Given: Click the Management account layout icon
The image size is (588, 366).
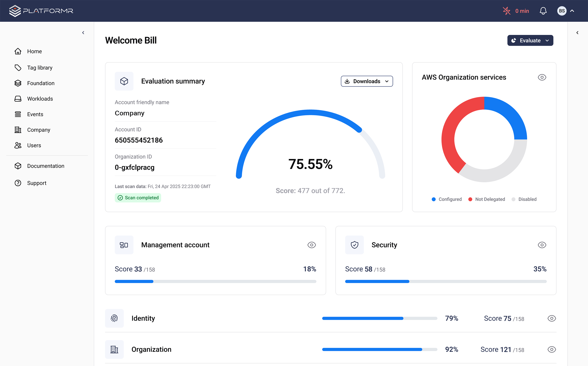Looking at the screenshot, I should [x=124, y=245].
